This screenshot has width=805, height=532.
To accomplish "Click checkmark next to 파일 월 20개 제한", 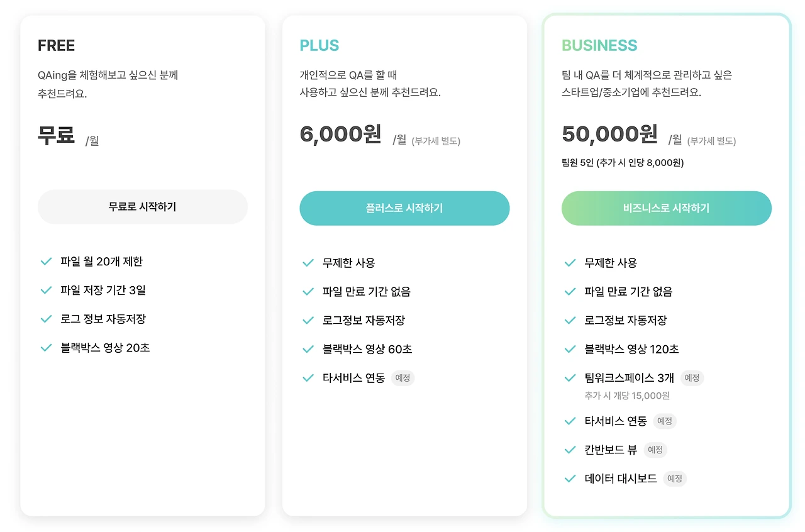I will (x=46, y=262).
